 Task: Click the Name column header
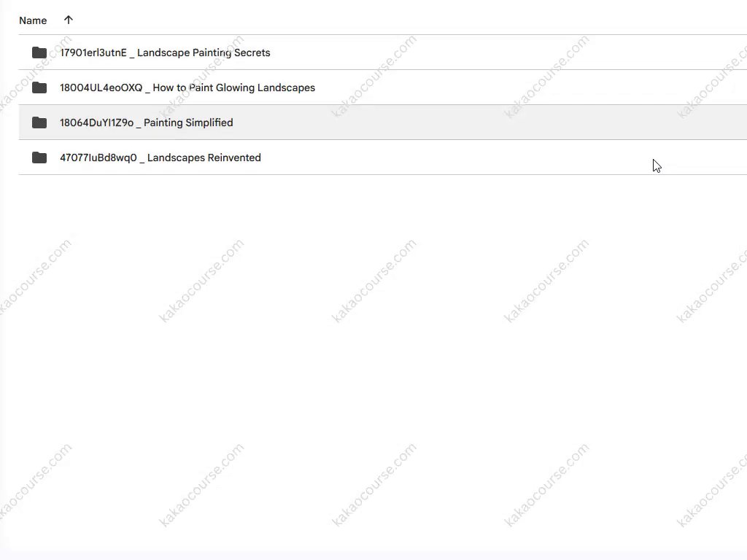click(x=33, y=20)
